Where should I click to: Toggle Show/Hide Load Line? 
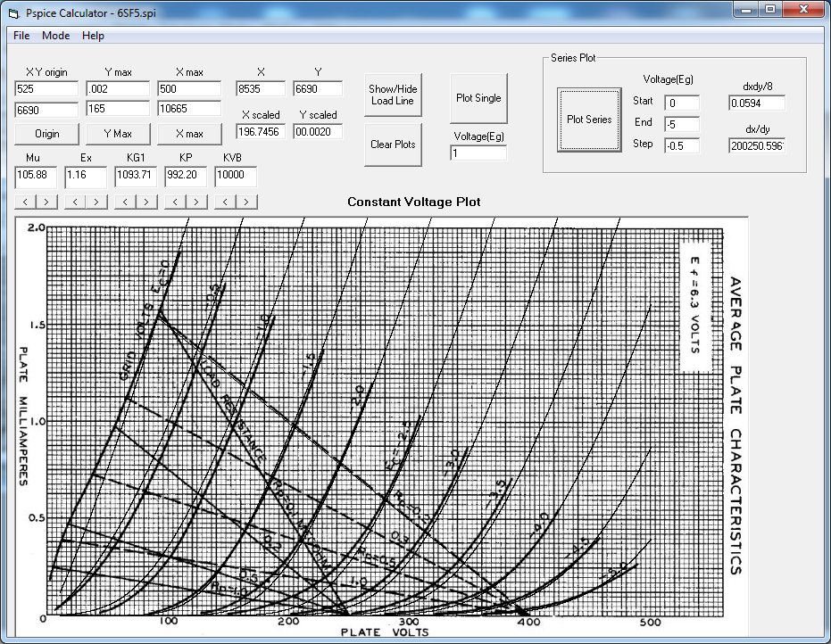coord(393,95)
